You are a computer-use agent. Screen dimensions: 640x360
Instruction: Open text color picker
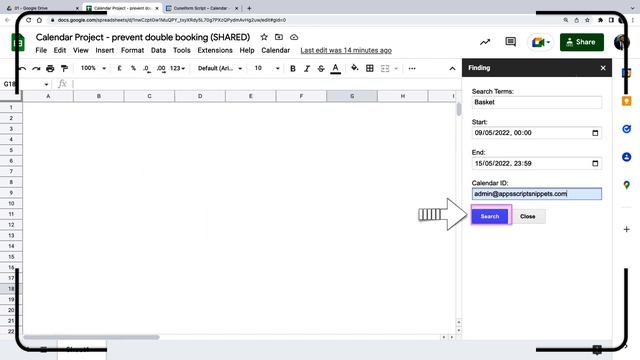336,69
